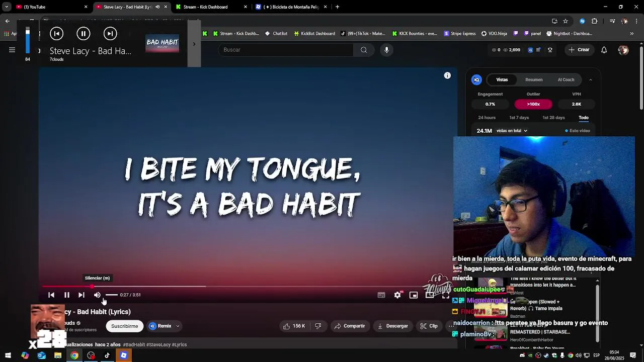Bookmark this page with star icon
Viewport: 644px width, 362px height.
tap(566, 21)
